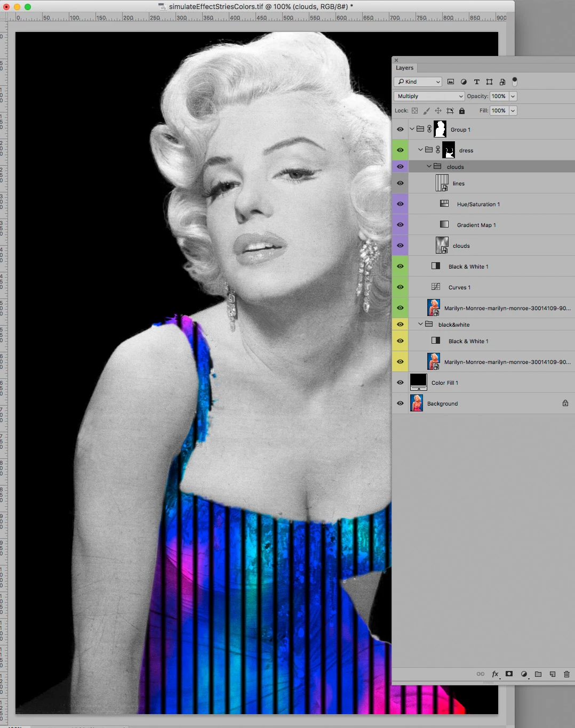This screenshot has height=728, width=575.
Task: Hide the Color Fill 1 layer
Action: (400, 382)
